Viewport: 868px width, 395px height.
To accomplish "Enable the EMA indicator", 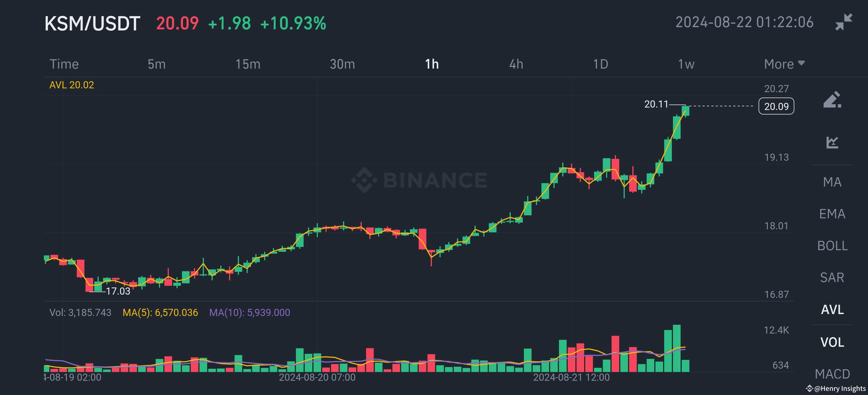I will (x=832, y=214).
